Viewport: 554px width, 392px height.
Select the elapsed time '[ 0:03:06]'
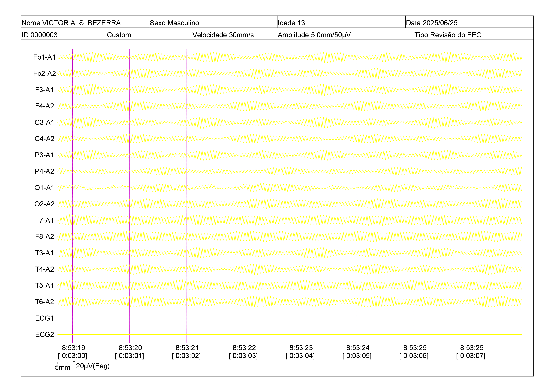point(414,356)
